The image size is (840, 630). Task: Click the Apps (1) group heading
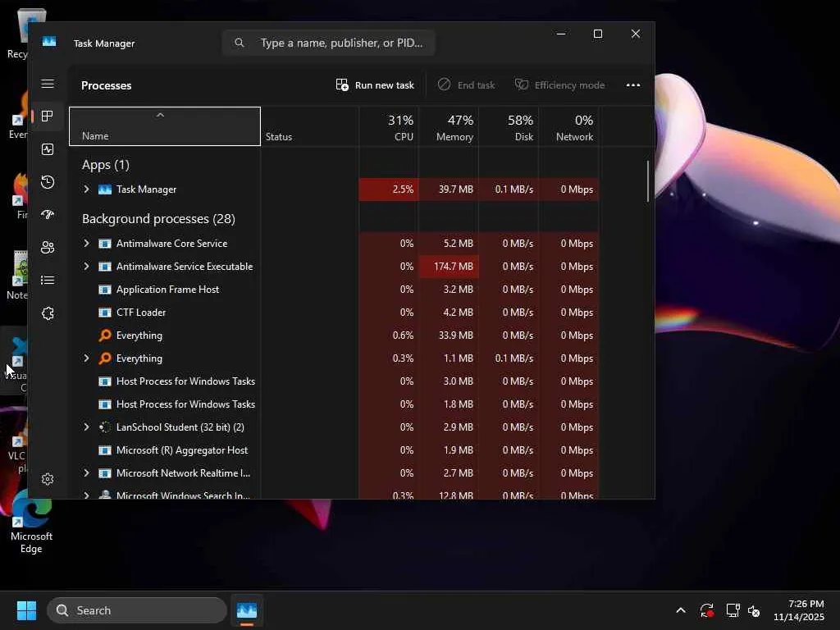[106, 165]
